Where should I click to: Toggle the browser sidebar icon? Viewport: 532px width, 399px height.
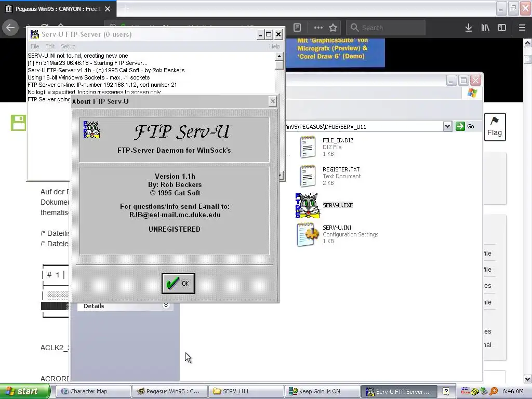(501, 28)
